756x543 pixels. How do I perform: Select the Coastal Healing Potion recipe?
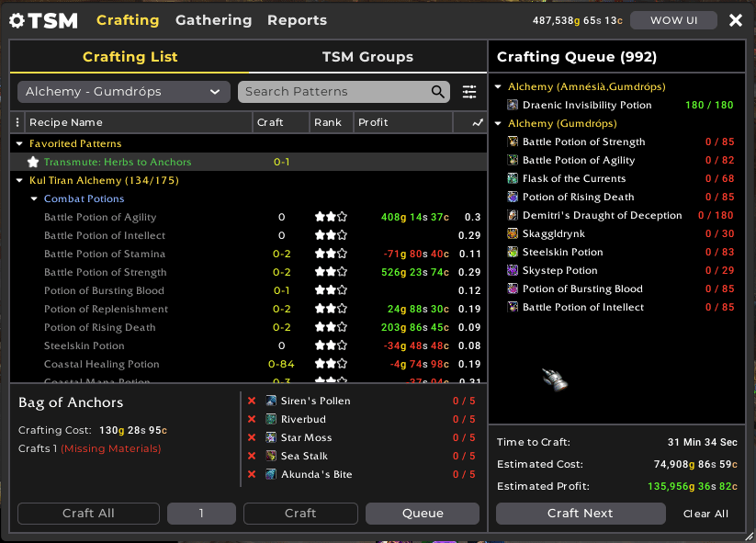[x=248, y=364]
